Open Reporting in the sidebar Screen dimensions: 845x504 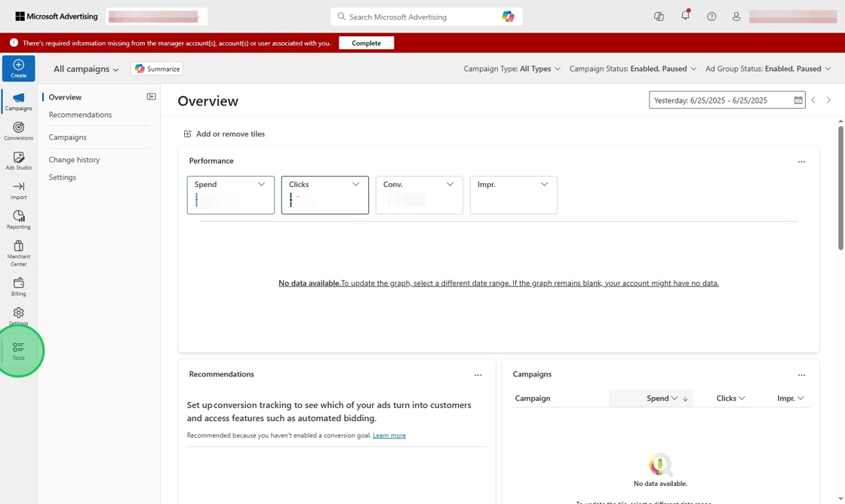18,220
